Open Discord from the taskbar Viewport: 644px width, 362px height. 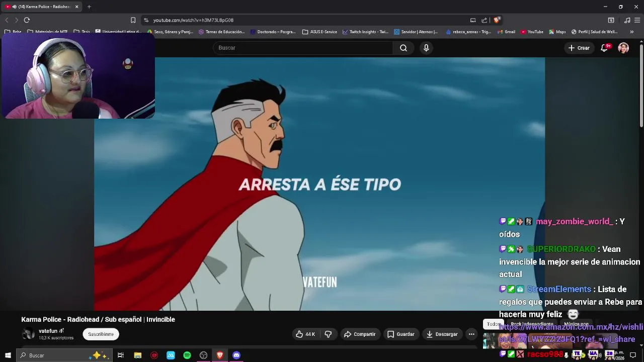[x=236, y=355]
